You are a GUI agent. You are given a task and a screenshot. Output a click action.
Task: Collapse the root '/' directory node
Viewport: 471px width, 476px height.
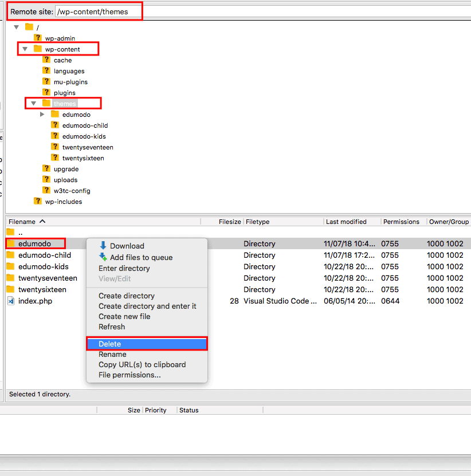click(17, 27)
